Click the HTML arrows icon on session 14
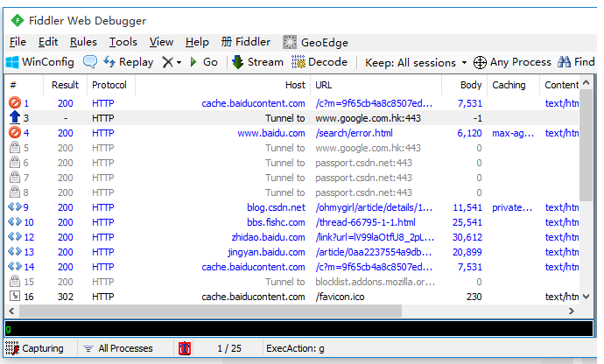Screen dimensions: 604x364 [15, 266]
